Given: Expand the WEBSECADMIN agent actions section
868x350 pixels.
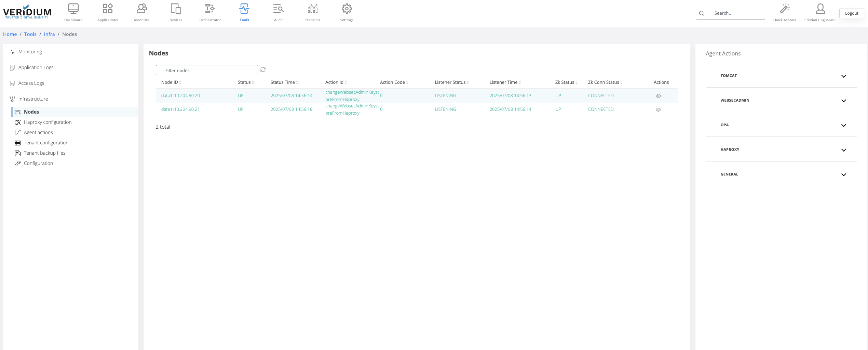Looking at the screenshot, I should [x=843, y=101].
